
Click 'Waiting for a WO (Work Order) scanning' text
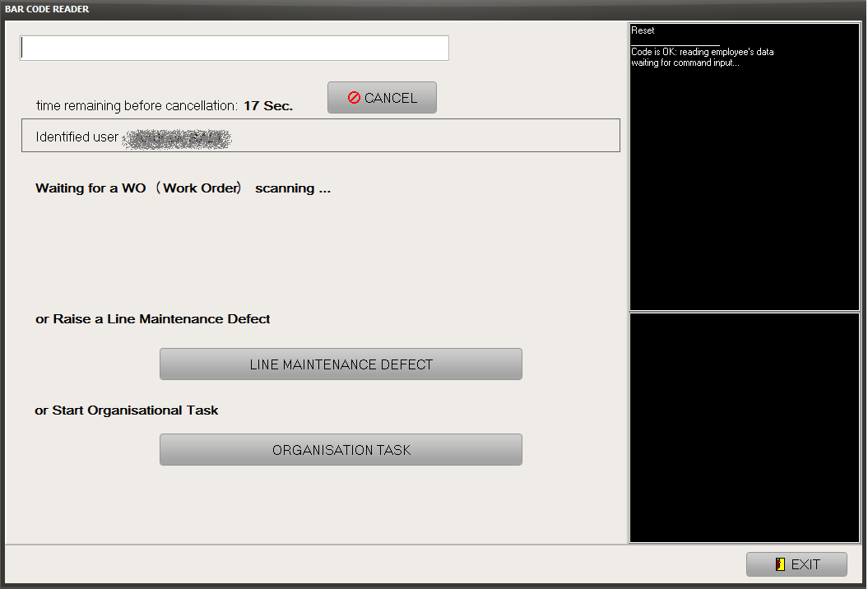pos(183,188)
